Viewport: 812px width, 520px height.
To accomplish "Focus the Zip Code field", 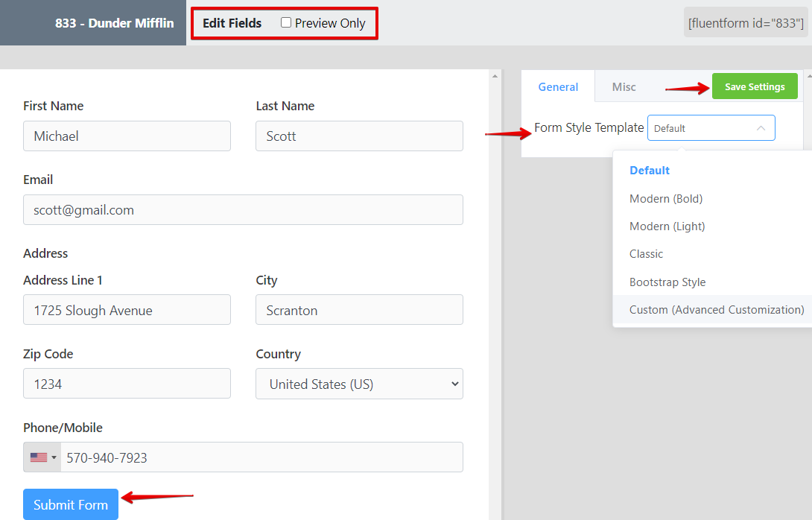I will 127,384.
